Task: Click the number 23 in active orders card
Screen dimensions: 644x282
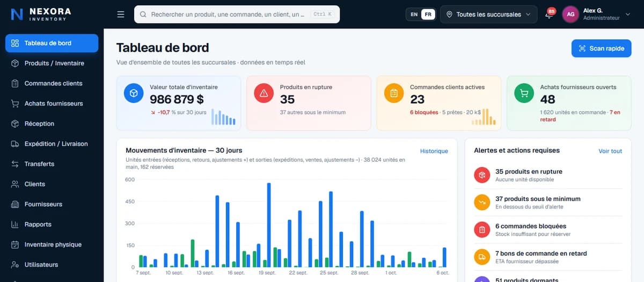Action: click(x=417, y=99)
